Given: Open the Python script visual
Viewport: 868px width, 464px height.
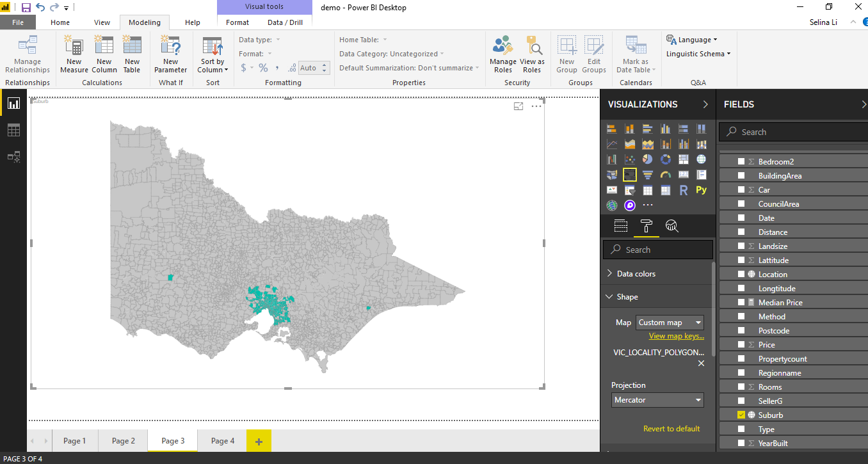Looking at the screenshot, I should point(701,189).
